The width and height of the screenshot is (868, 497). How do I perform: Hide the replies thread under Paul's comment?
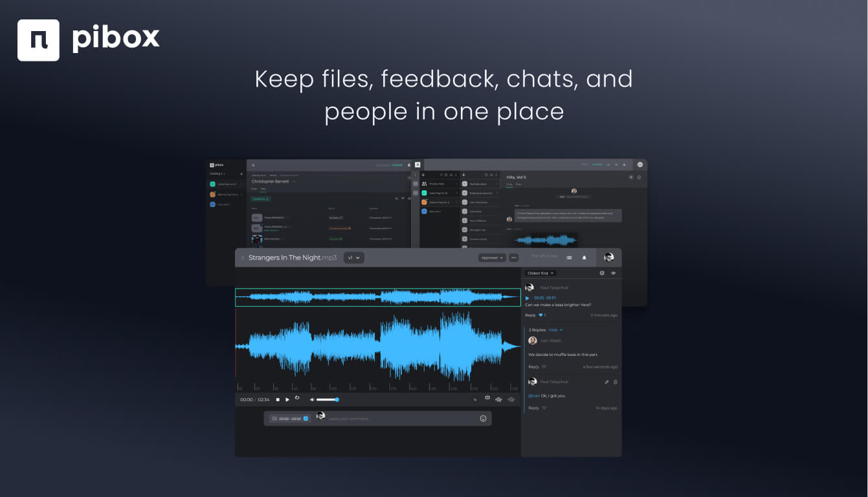(552, 330)
